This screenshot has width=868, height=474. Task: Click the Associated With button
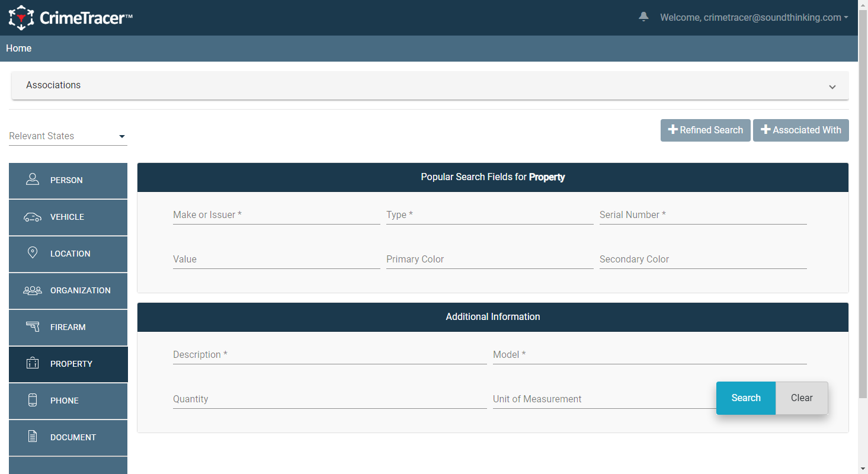pyautogui.click(x=801, y=130)
